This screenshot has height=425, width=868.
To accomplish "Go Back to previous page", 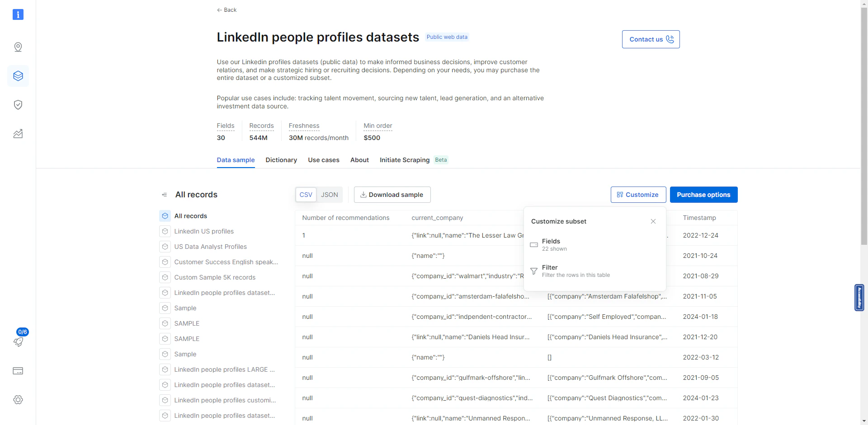I will point(226,10).
